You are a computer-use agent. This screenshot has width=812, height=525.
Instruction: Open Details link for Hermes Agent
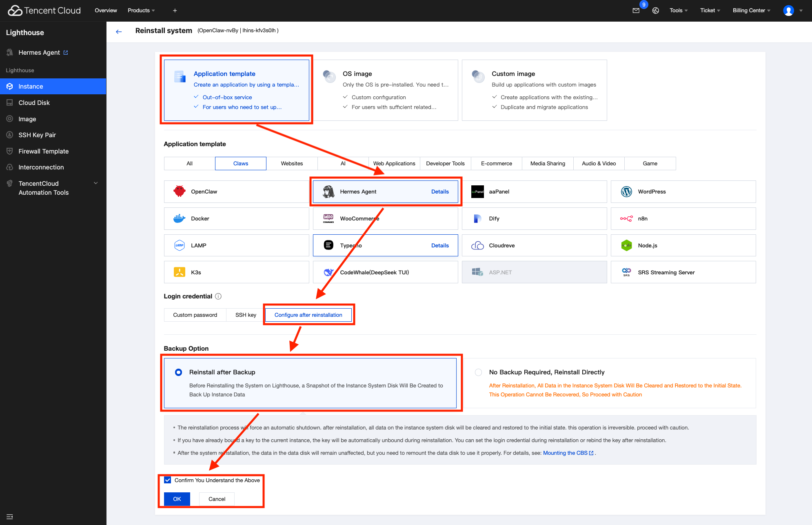point(440,191)
